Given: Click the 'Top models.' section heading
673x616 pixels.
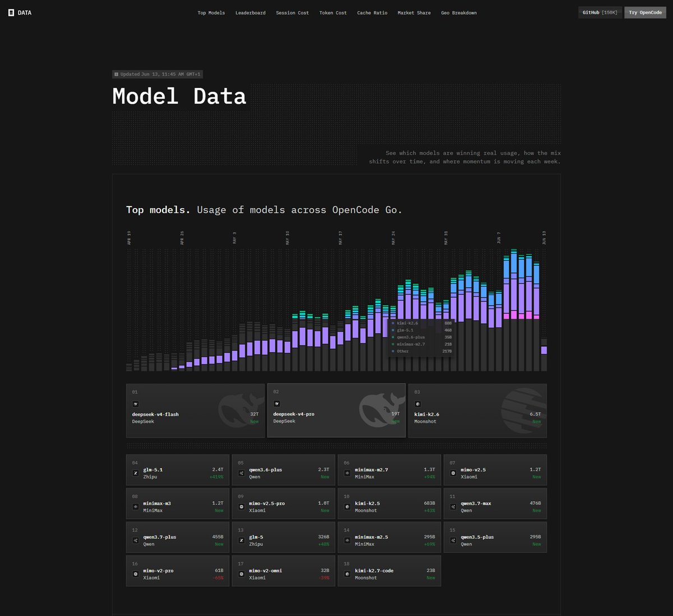Looking at the screenshot, I should (158, 210).
